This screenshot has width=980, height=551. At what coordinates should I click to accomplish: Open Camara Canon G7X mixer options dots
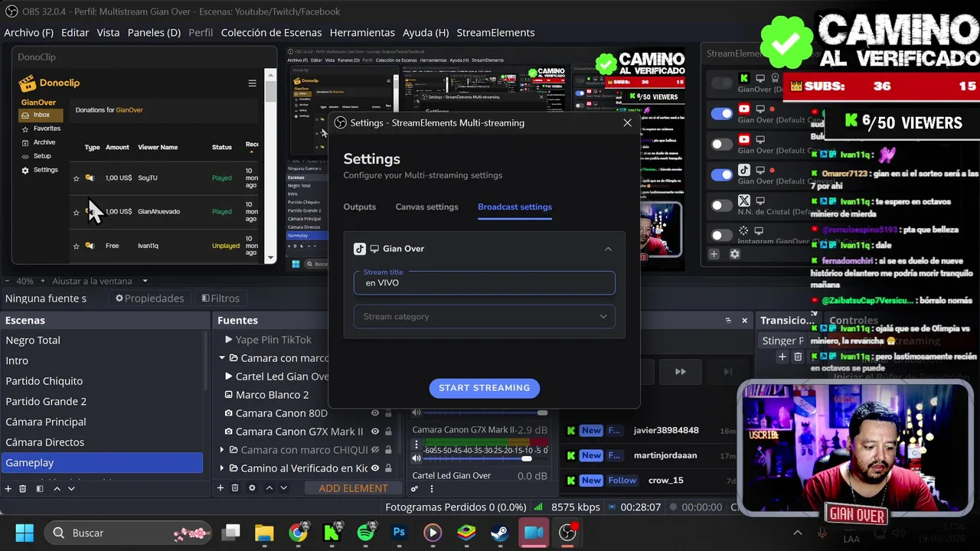coord(416,445)
